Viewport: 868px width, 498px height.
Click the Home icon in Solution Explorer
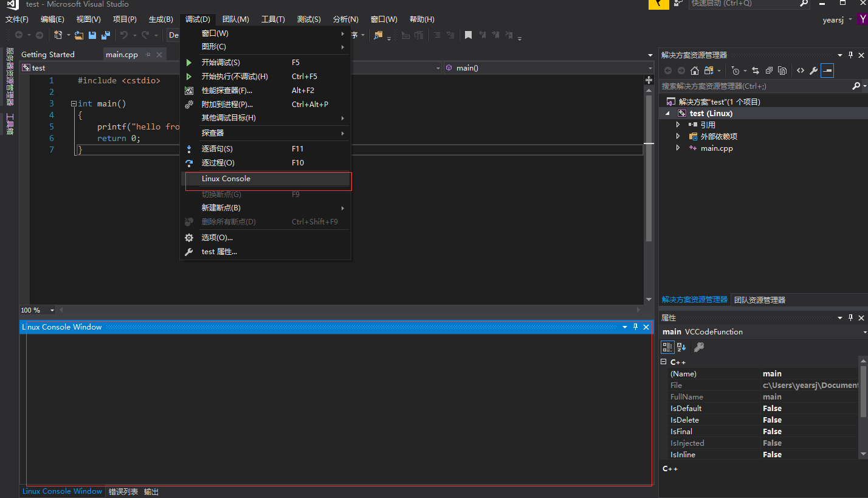[x=695, y=71]
